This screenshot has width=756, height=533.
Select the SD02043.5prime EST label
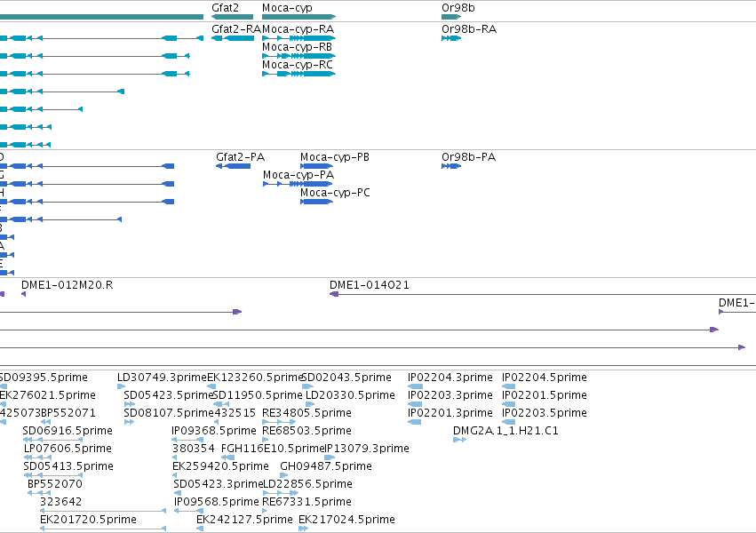346,378
